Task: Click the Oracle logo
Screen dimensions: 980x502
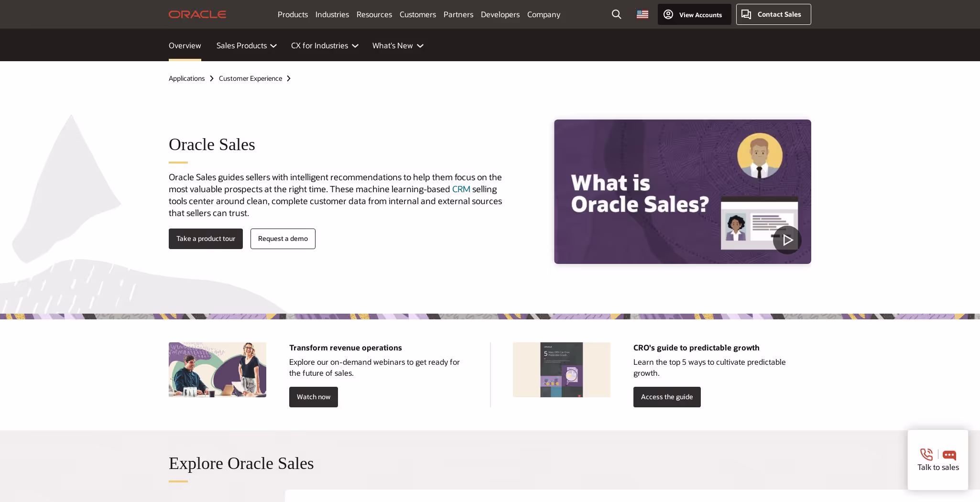Action: [197, 14]
